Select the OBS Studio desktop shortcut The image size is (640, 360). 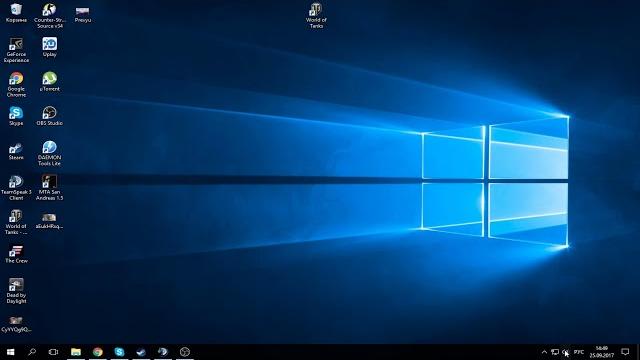click(49, 116)
